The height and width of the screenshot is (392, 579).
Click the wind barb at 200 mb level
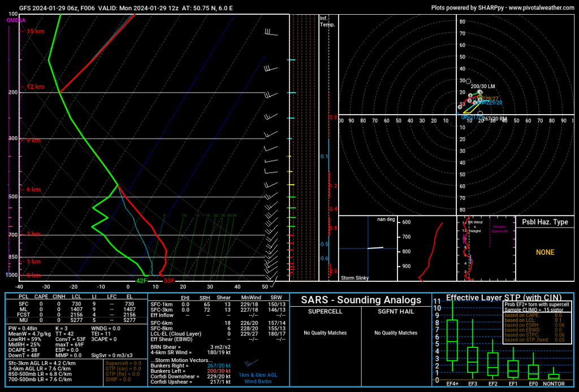coord(271,95)
